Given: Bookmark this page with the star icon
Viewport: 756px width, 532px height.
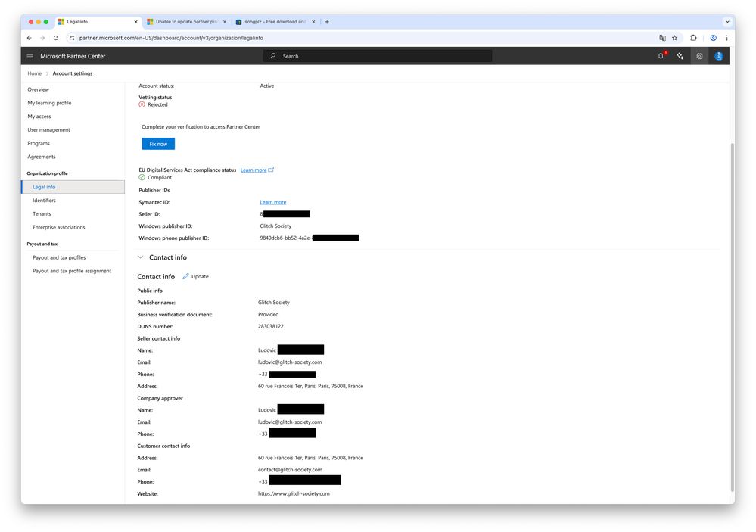Looking at the screenshot, I should click(x=674, y=38).
